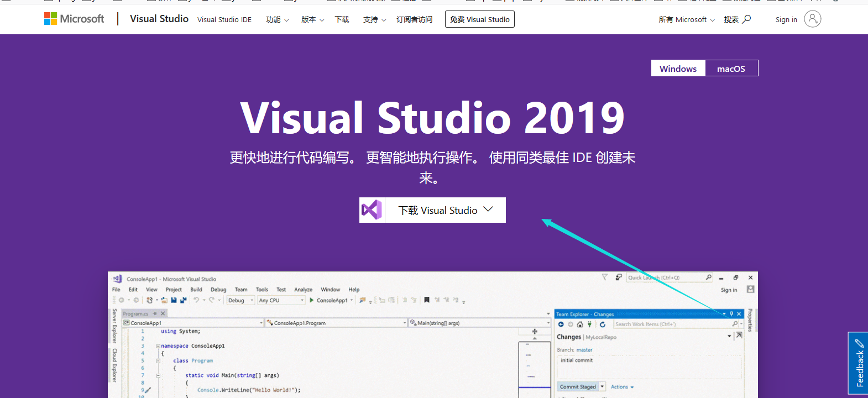
Task: Click Analyze menu in the preview image
Action: point(303,290)
